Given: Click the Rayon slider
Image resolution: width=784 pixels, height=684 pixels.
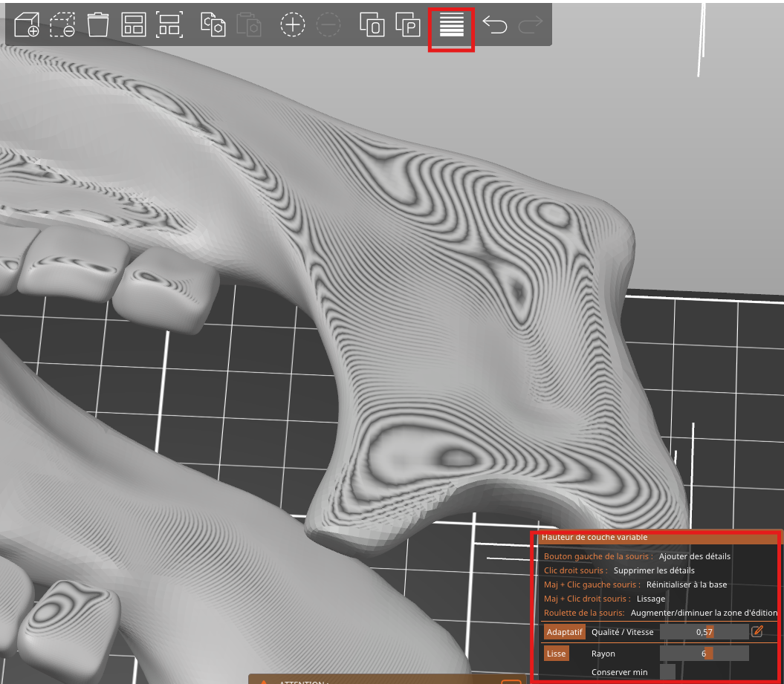Looking at the screenshot, I should (x=704, y=654).
